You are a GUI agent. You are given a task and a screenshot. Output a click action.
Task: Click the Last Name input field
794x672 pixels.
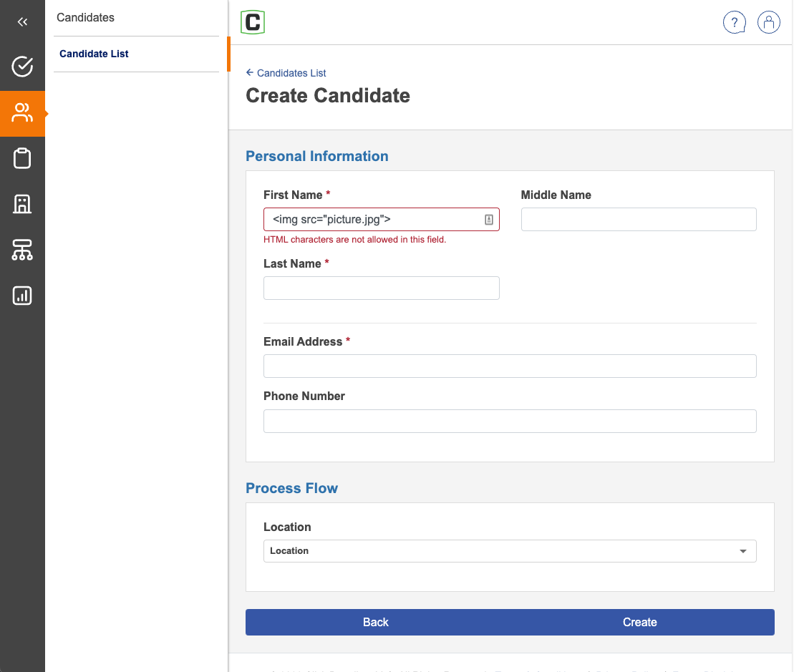381,288
